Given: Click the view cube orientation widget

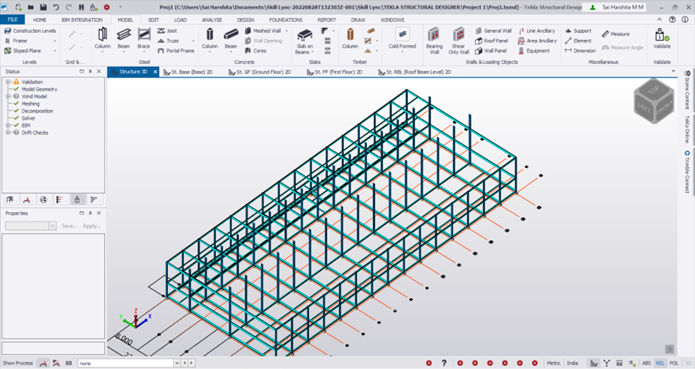Looking at the screenshot, I should [x=654, y=100].
